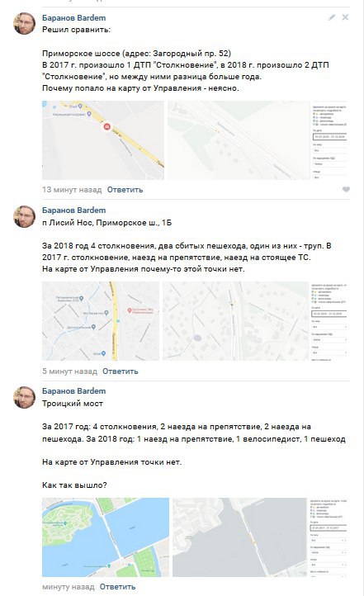Click the 13 минут назад timestamp
This screenshot has width=364, height=596.
click(x=72, y=190)
